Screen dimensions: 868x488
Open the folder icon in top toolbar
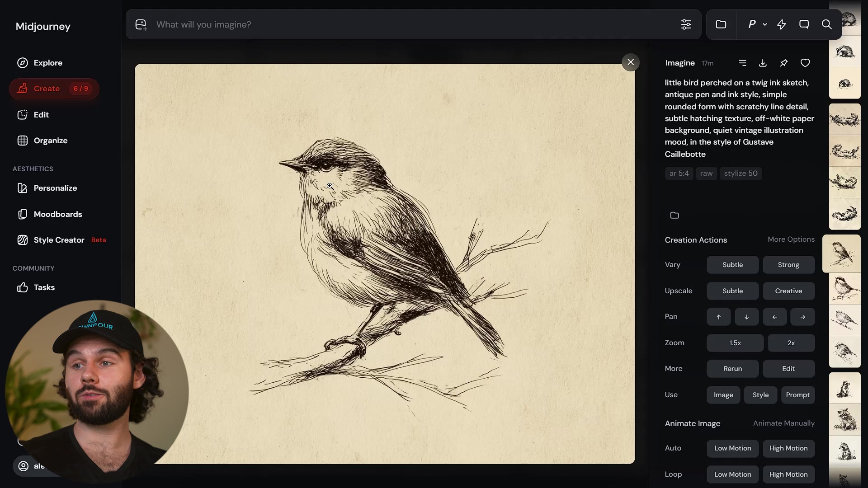[721, 24]
